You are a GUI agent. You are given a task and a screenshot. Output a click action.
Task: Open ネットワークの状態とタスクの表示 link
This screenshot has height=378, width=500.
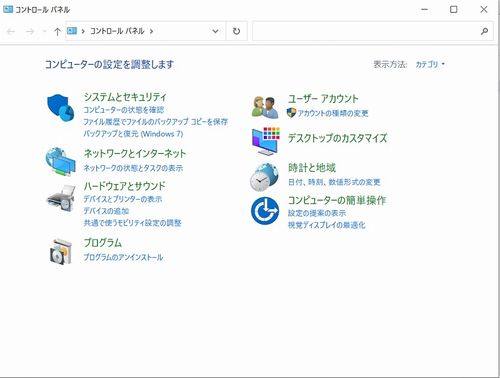click(133, 168)
